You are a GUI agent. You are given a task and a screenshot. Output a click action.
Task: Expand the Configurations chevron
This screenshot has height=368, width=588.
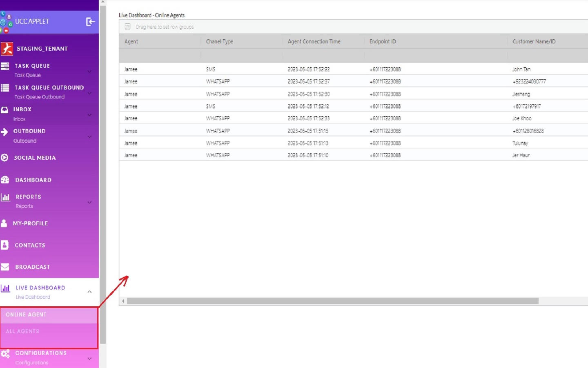[x=89, y=359]
